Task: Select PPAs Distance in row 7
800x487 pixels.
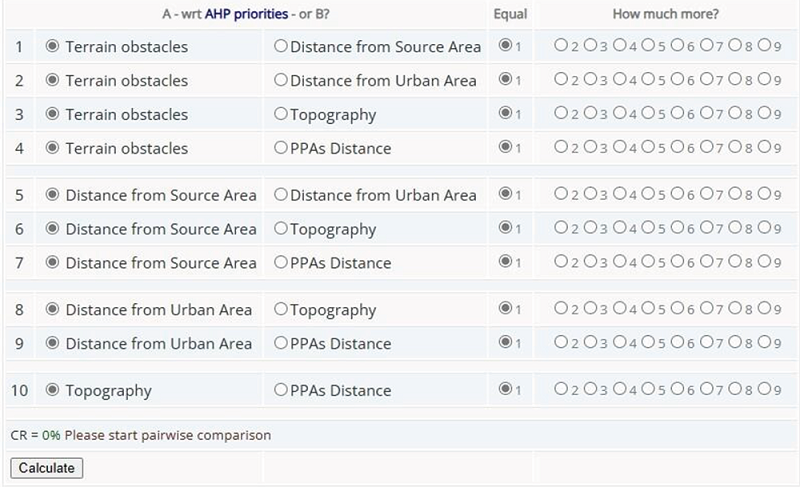Action: coord(281,263)
